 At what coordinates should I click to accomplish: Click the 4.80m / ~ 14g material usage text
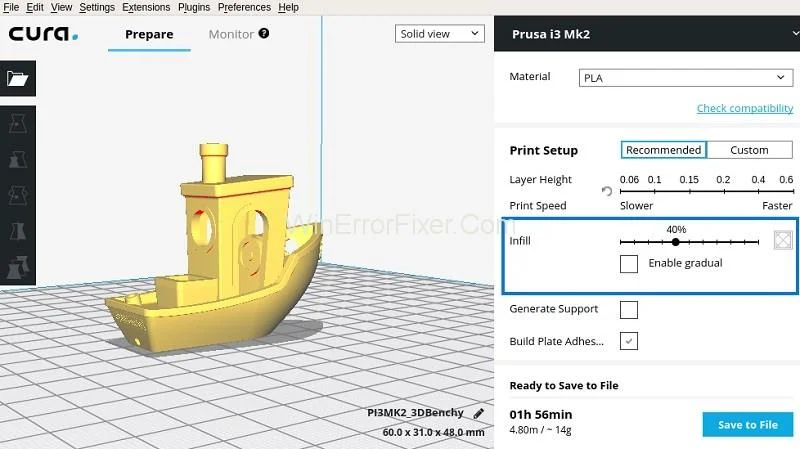tap(540, 430)
